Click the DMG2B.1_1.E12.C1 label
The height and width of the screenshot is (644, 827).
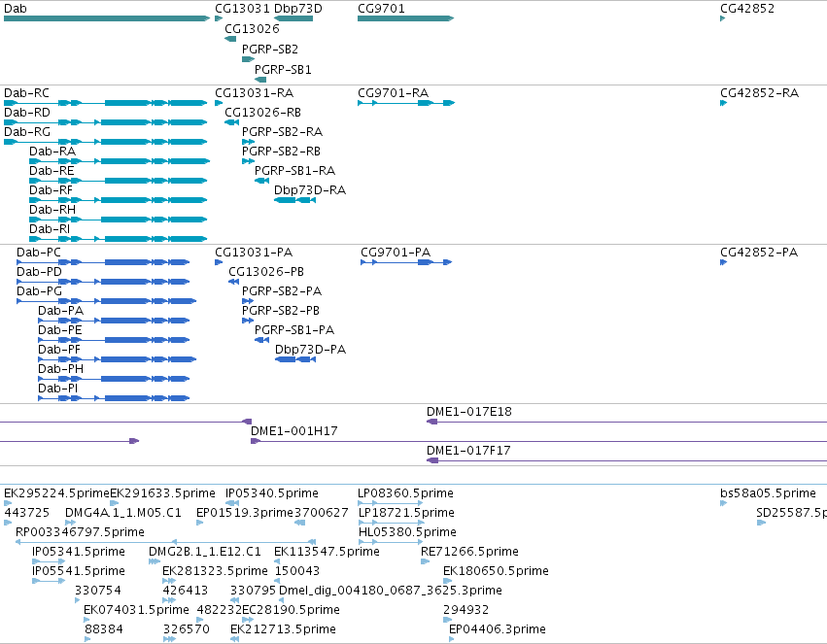[x=205, y=552]
